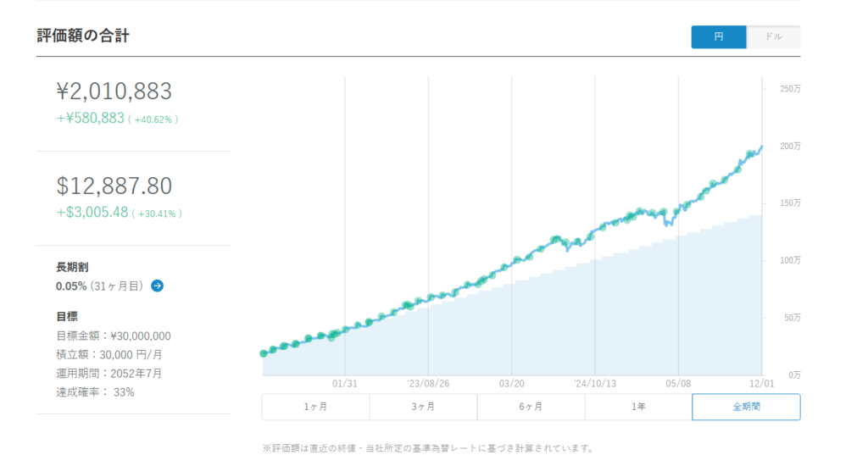Switch currency display to ドル
The height and width of the screenshot is (466, 868).
[x=773, y=37]
